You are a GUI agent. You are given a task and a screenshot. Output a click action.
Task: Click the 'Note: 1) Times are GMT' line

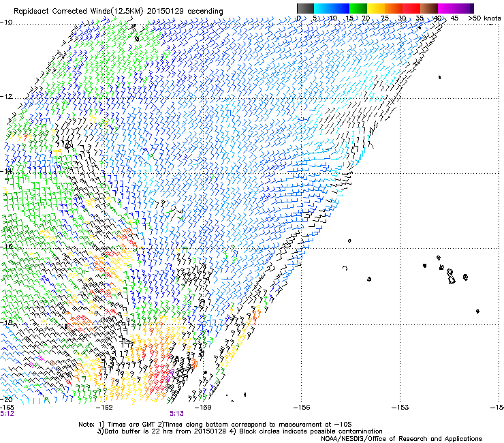coord(215,425)
